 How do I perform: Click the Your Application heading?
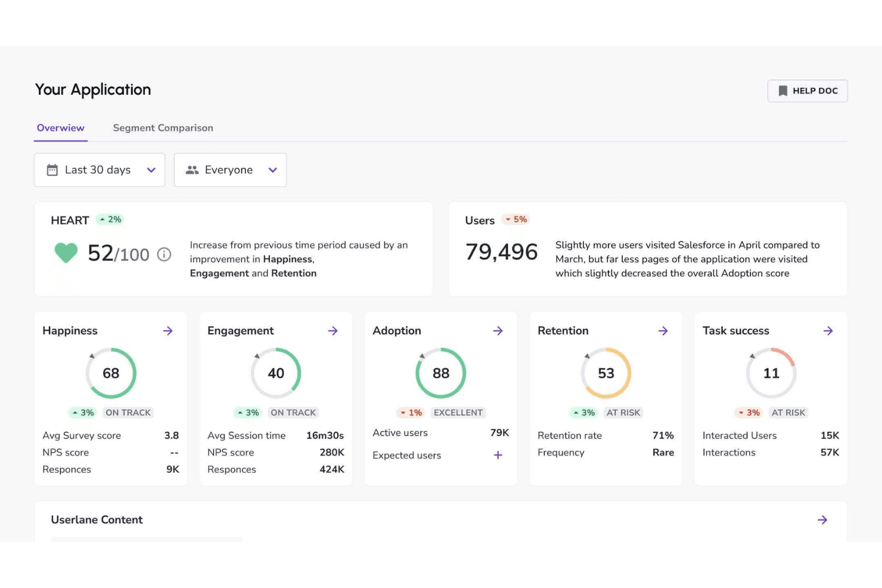point(93,90)
